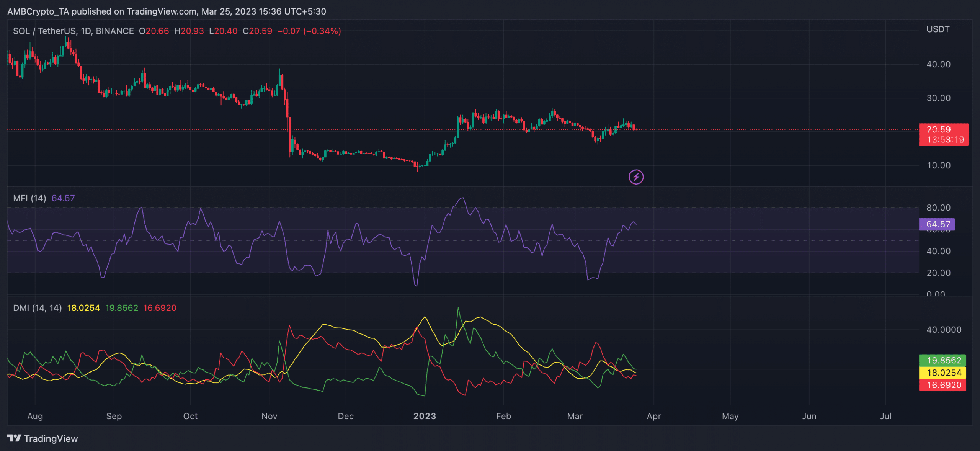
Task: Click the red 16.6920 axis tag
Action: (x=942, y=385)
